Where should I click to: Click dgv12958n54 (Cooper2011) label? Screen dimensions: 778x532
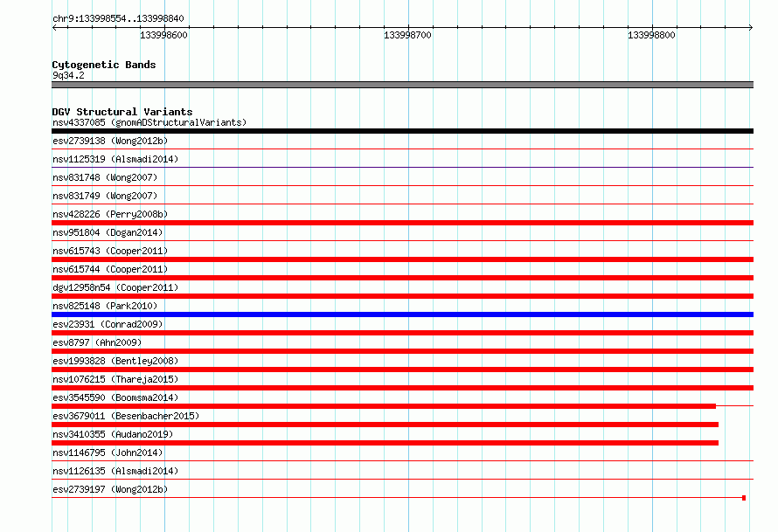click(115, 287)
